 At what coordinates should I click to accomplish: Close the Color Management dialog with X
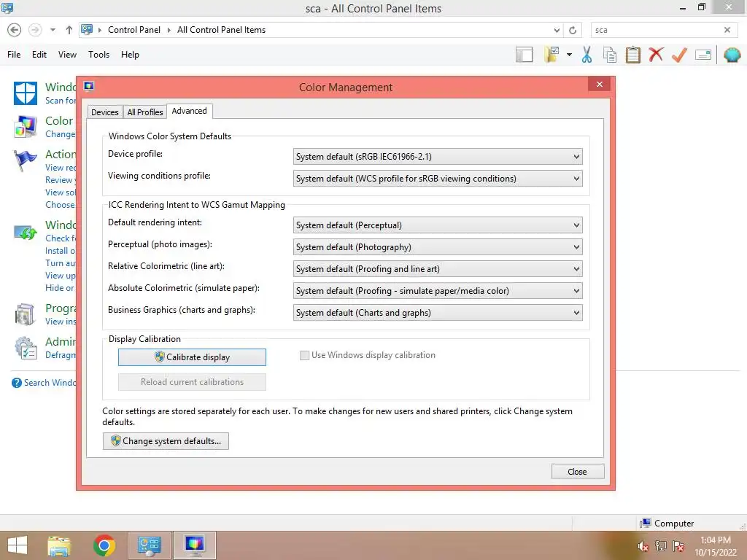[600, 85]
